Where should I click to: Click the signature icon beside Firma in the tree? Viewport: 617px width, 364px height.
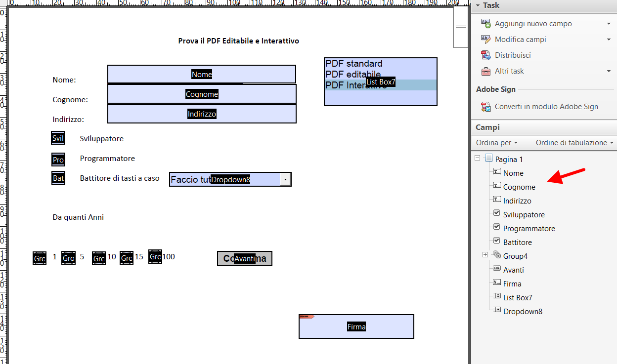[497, 283]
